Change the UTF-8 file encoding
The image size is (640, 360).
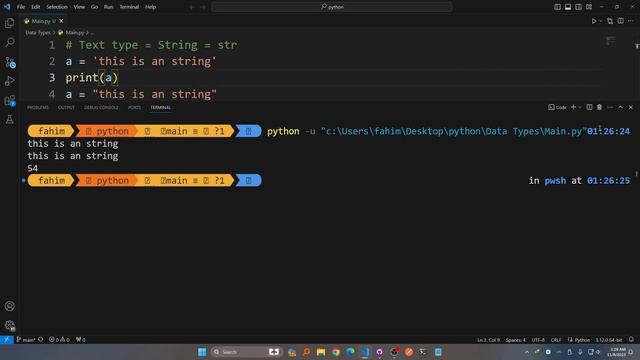coord(538,340)
